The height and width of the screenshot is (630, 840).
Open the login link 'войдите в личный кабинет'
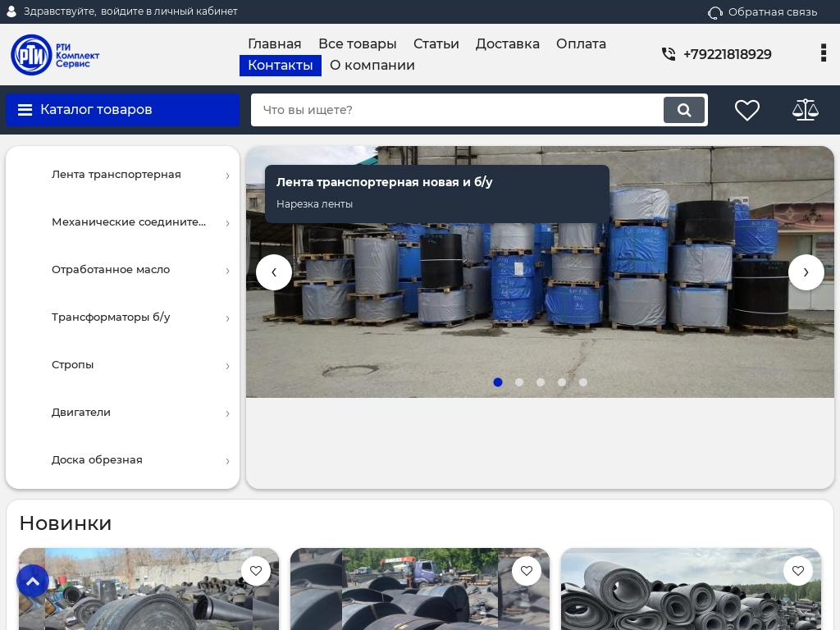[x=169, y=11]
